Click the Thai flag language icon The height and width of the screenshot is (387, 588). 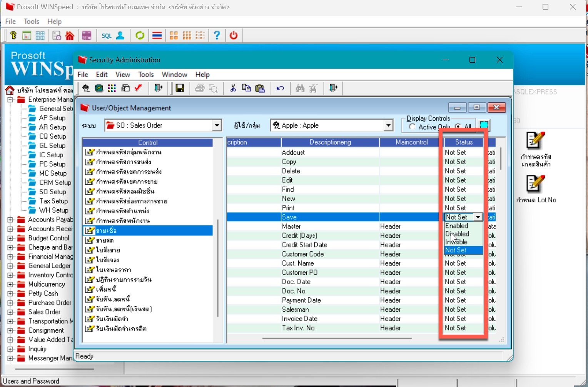point(157,35)
